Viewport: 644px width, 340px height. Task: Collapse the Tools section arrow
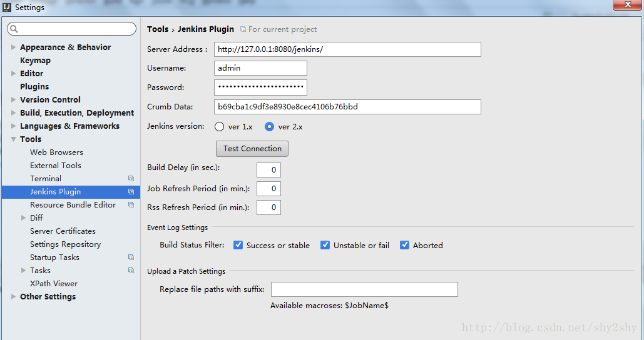pyautogui.click(x=13, y=139)
